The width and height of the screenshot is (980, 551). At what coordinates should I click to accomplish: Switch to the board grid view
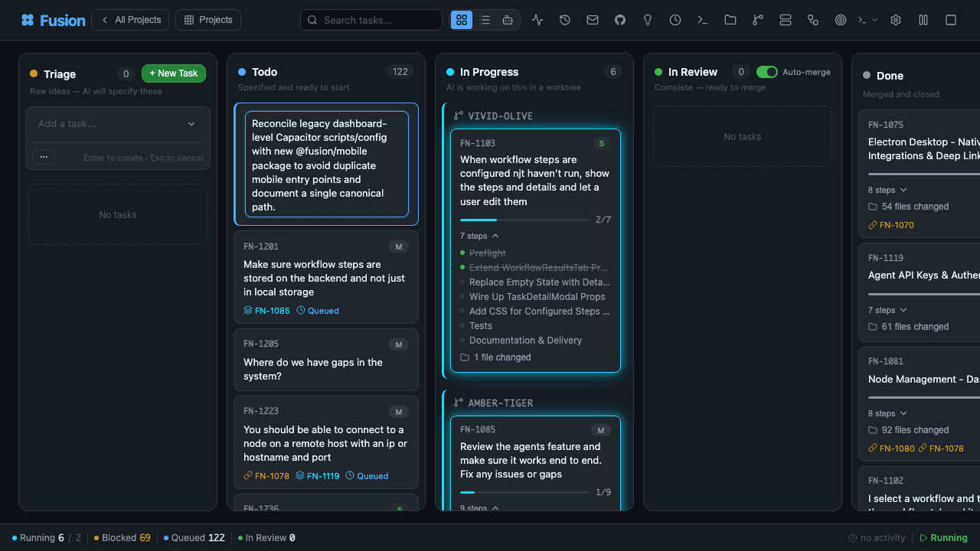click(x=462, y=20)
